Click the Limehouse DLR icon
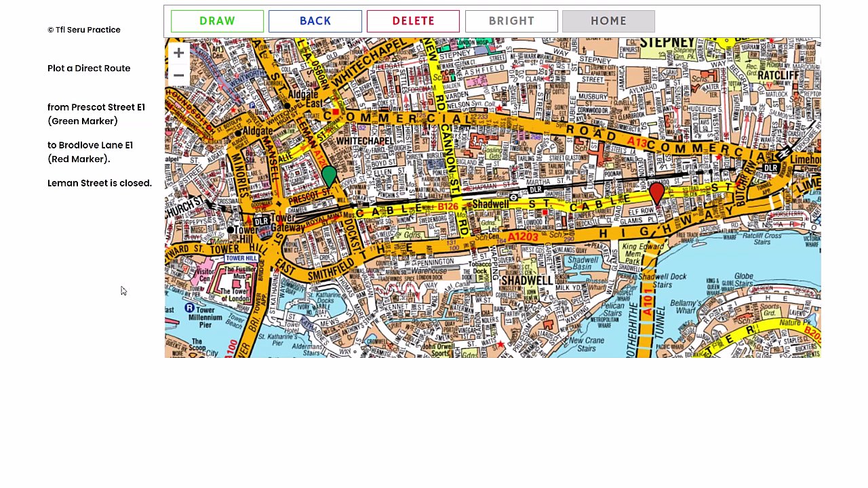Screen dimensions: 868x488 coord(770,167)
